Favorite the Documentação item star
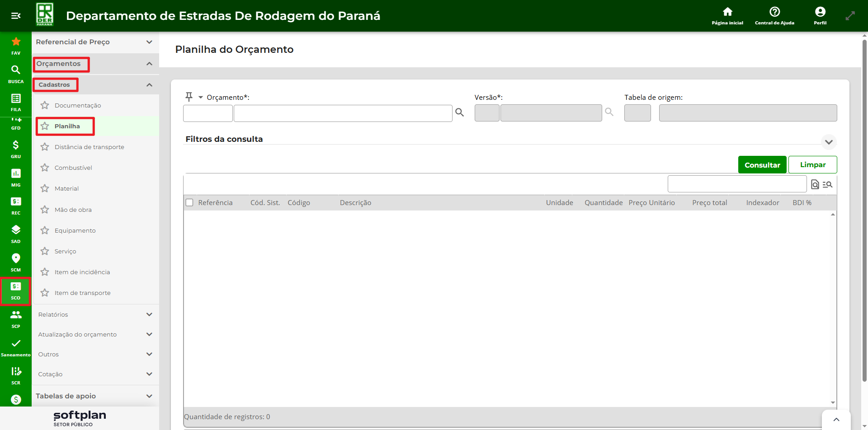The height and width of the screenshot is (430, 868). (x=45, y=105)
